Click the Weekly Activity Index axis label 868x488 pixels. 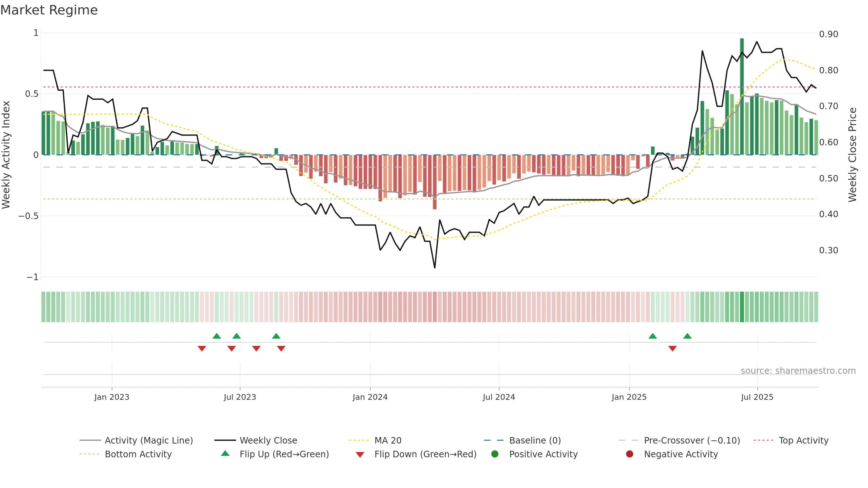pyautogui.click(x=6, y=155)
